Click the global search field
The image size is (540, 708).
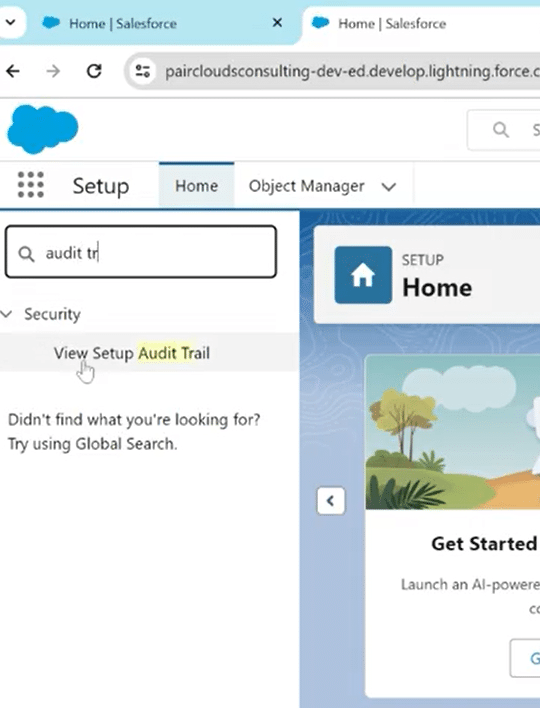(x=504, y=130)
